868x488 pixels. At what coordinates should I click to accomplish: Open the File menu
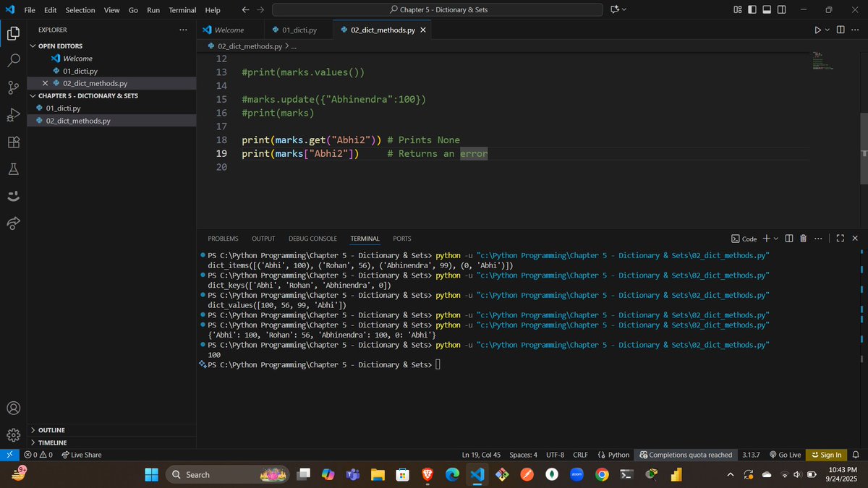coord(30,10)
